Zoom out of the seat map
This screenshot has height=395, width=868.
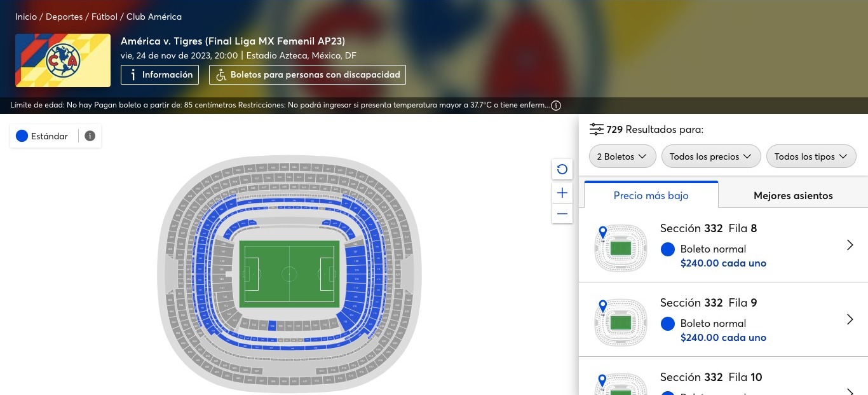562,214
